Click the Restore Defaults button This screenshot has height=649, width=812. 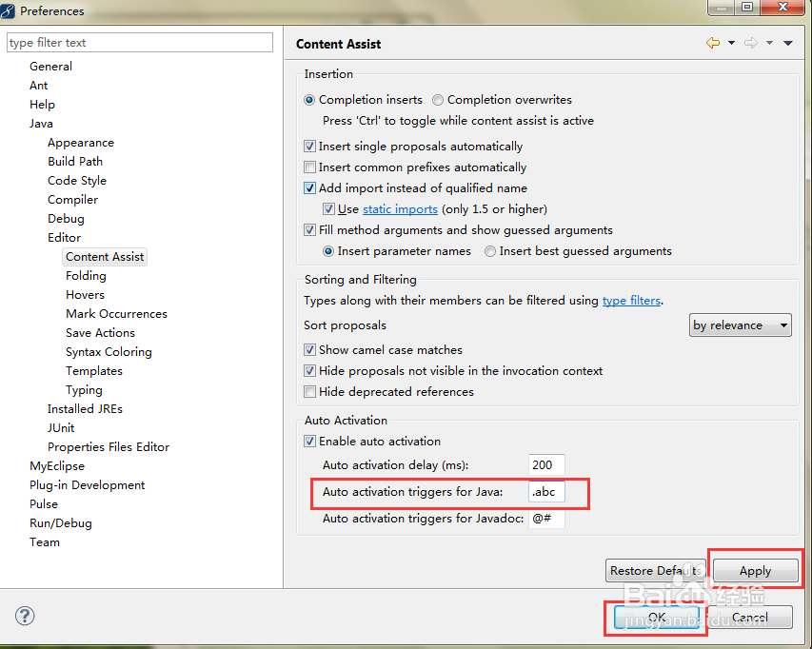[656, 571]
